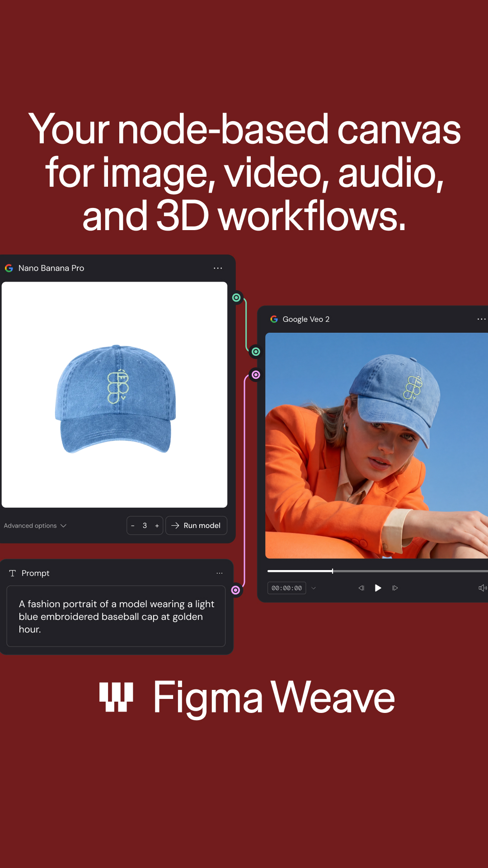
Task: Click the Prompt node title
Action: point(35,573)
